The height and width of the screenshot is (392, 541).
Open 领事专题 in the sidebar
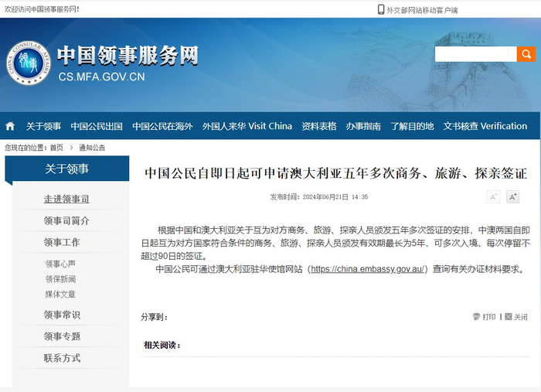pyautogui.click(x=62, y=336)
